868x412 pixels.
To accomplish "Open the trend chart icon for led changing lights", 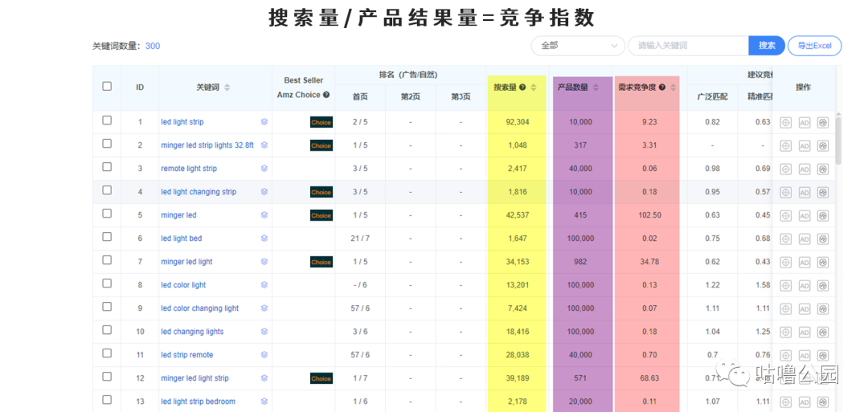I will [x=823, y=332].
